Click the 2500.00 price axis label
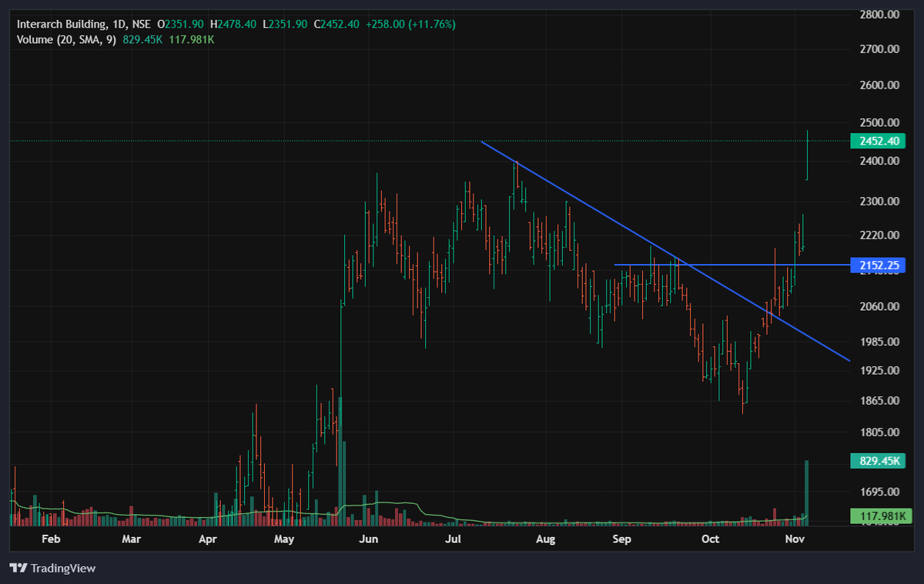This screenshot has width=924, height=584. tap(879, 122)
